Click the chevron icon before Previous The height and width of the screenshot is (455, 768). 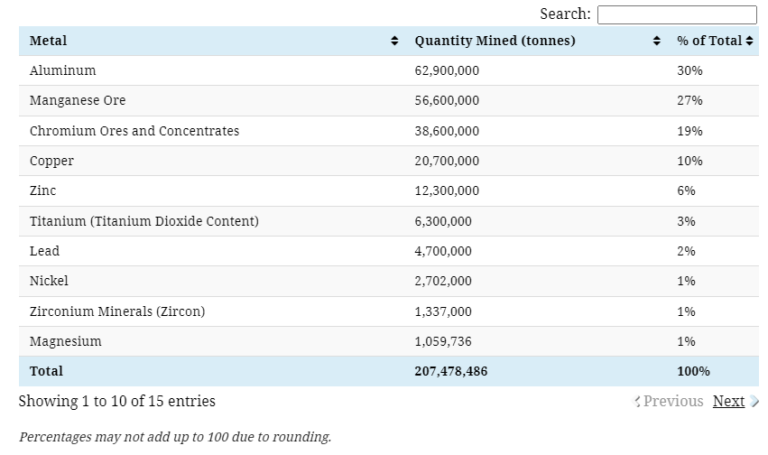pos(637,401)
